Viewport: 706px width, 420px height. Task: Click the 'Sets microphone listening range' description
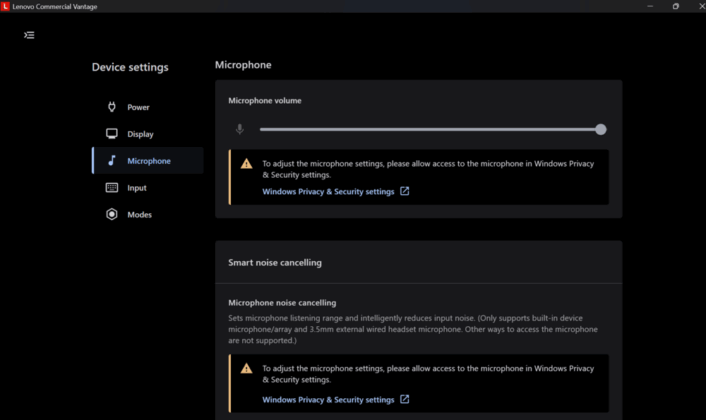coord(412,329)
